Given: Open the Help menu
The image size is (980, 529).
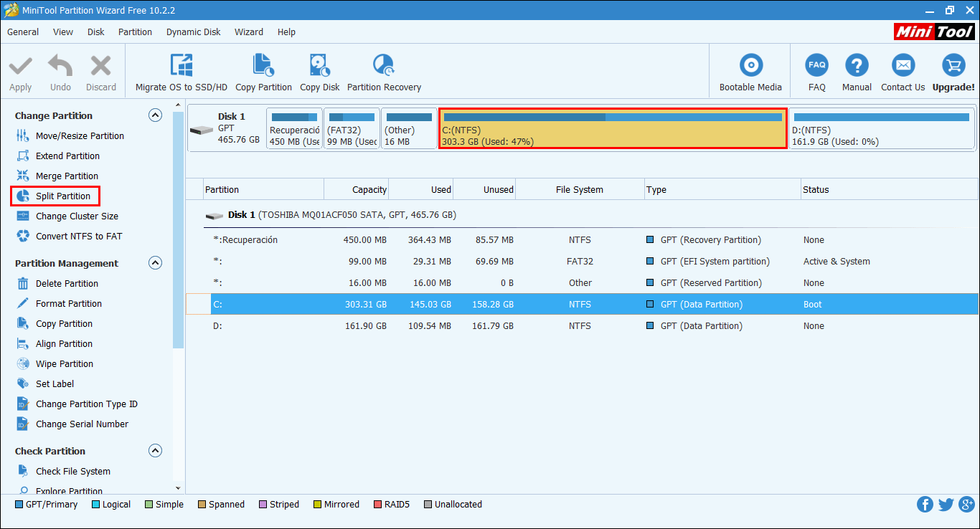Looking at the screenshot, I should [x=286, y=32].
